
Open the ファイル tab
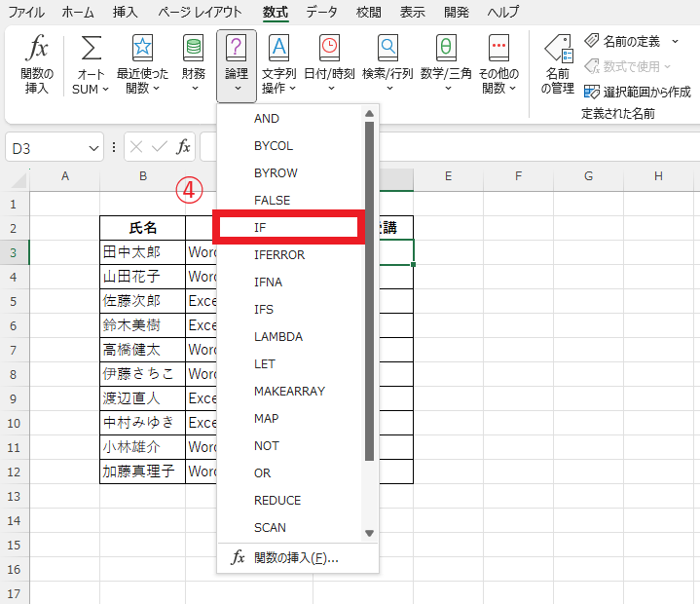coord(26,12)
